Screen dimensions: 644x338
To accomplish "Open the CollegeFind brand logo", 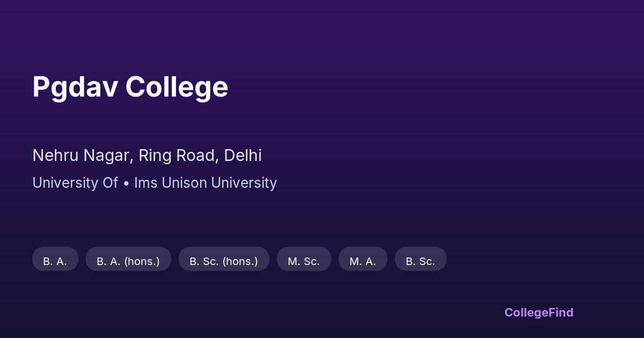I will [539, 312].
